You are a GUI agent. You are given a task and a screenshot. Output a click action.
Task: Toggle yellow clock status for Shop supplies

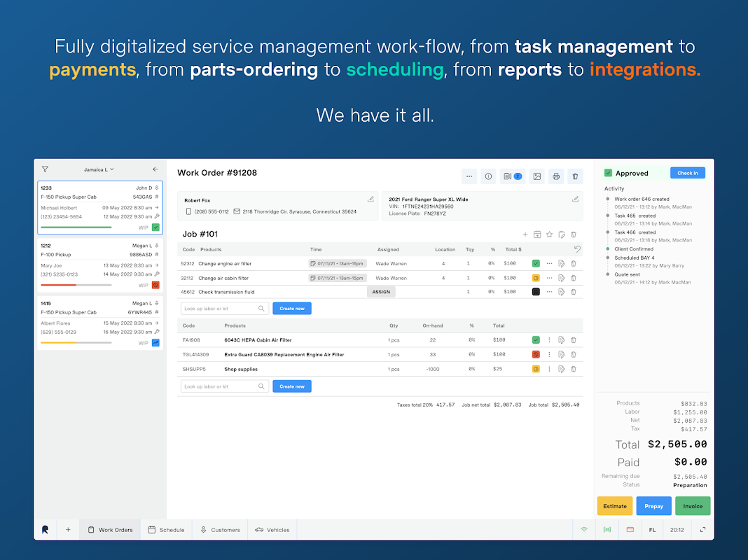coord(536,369)
